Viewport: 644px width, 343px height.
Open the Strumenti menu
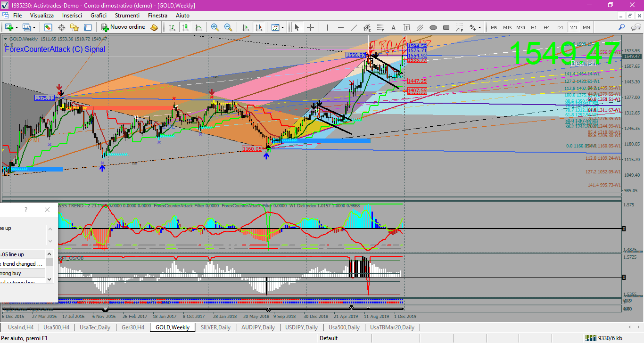point(127,16)
